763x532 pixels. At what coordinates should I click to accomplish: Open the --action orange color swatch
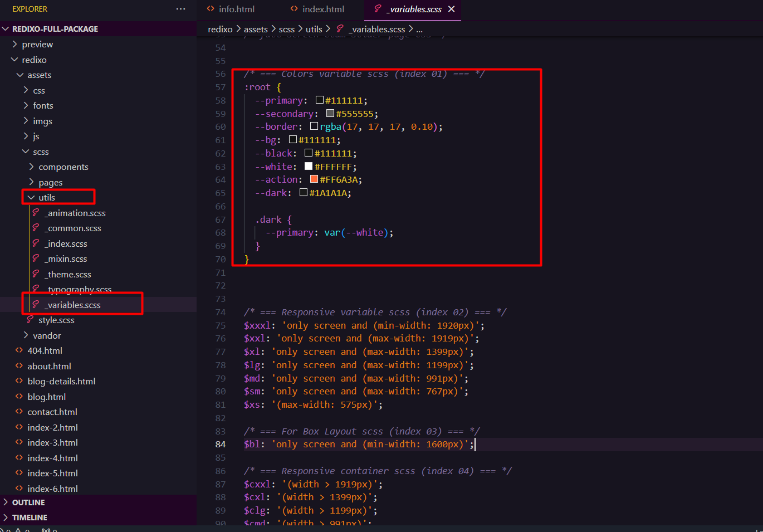pyautogui.click(x=314, y=179)
